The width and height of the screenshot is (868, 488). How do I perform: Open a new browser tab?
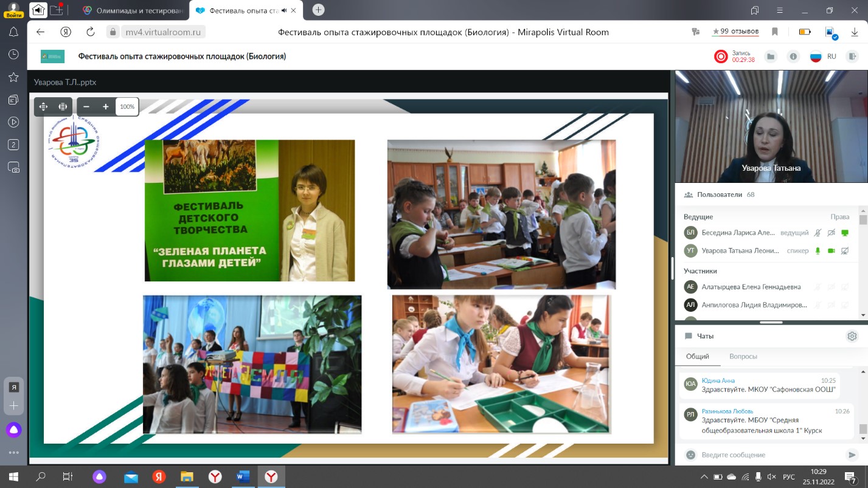(318, 10)
